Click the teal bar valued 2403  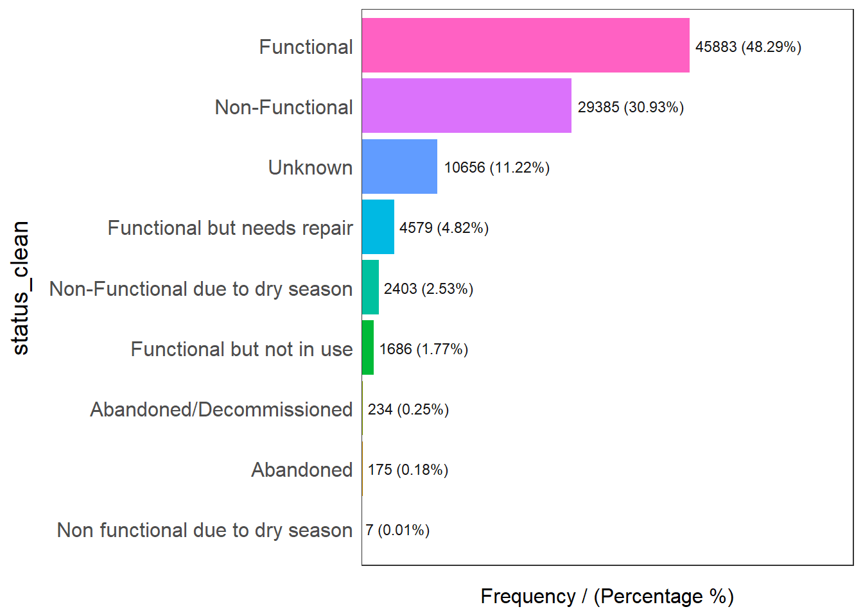pyautogui.click(x=370, y=287)
